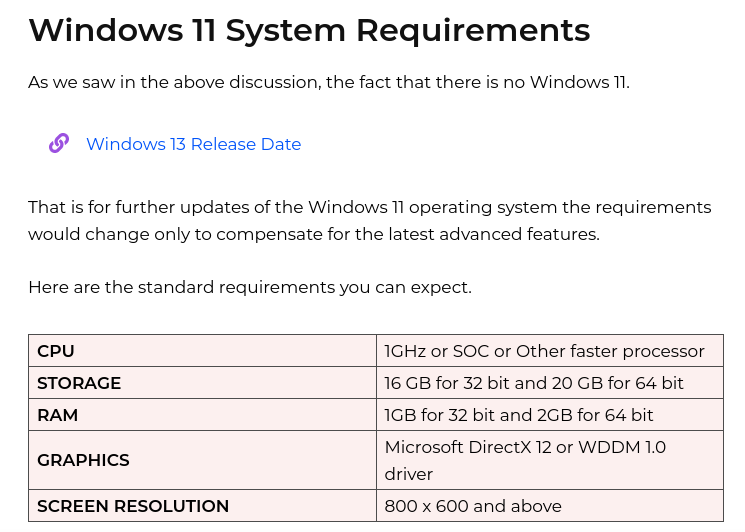This screenshot has height=532, width=745.
Task: Click the "Microsoft DirectX 12" graphics text
Action: (x=524, y=447)
